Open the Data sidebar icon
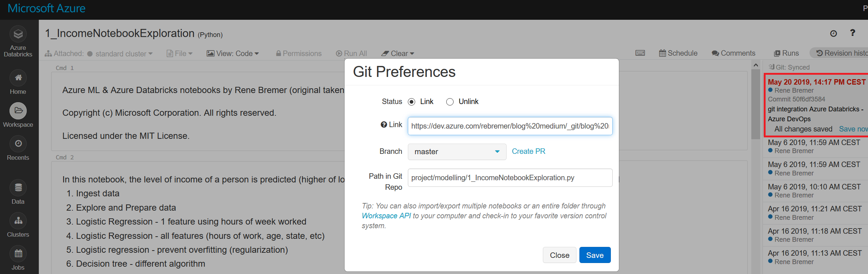 [x=18, y=188]
